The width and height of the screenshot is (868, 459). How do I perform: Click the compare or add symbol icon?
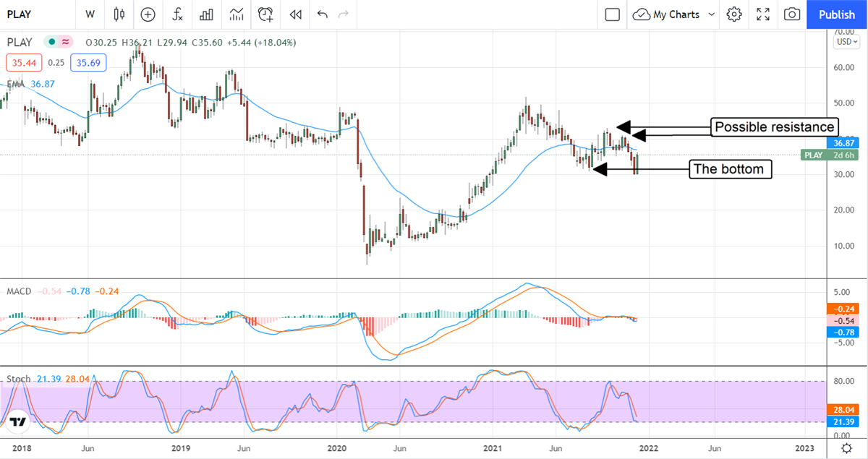tap(148, 14)
